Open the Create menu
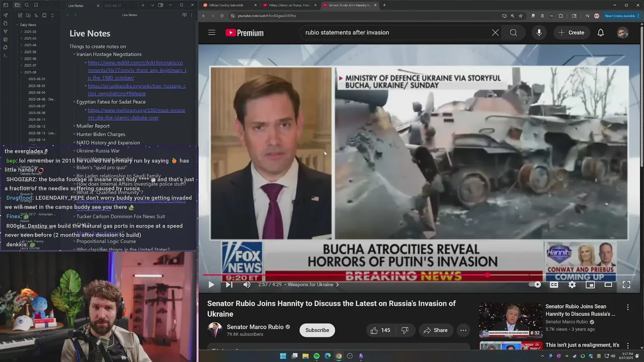 click(571, 33)
